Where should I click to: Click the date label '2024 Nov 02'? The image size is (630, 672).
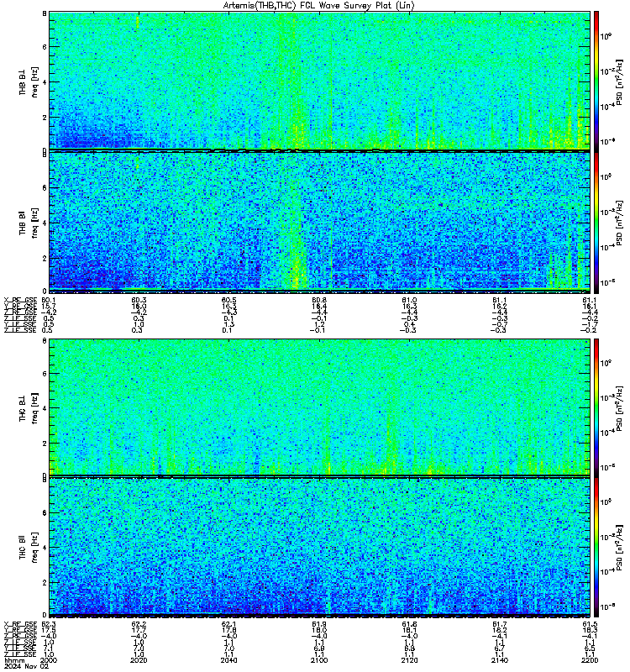click(x=27, y=666)
